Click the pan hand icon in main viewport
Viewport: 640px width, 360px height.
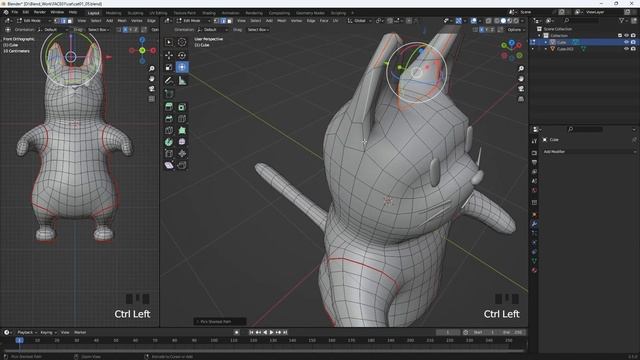[x=521, y=79]
